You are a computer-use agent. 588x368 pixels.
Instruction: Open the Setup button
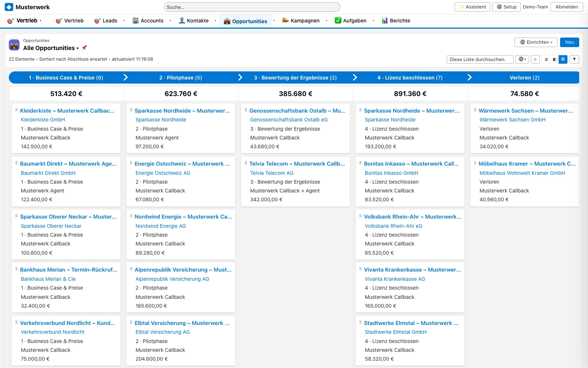506,7
